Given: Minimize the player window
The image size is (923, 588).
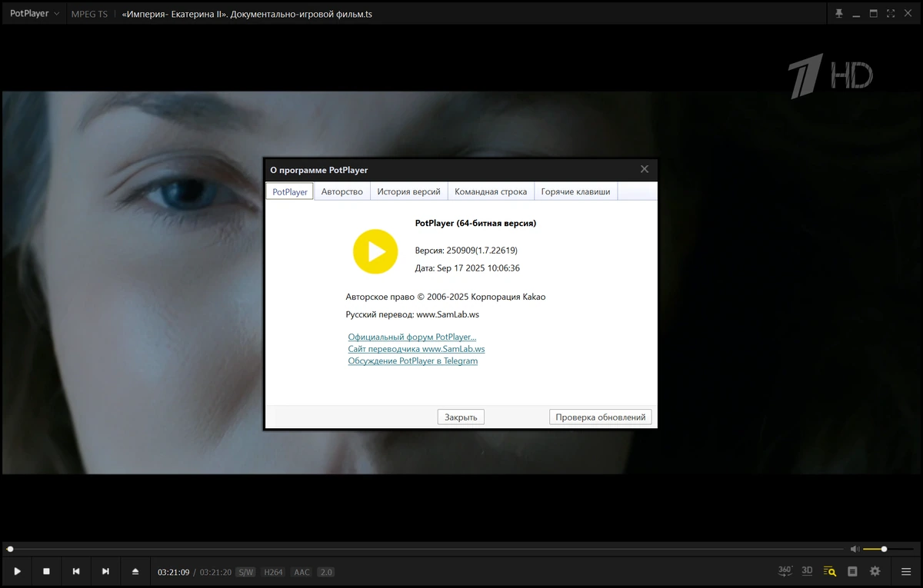Looking at the screenshot, I should coord(856,14).
